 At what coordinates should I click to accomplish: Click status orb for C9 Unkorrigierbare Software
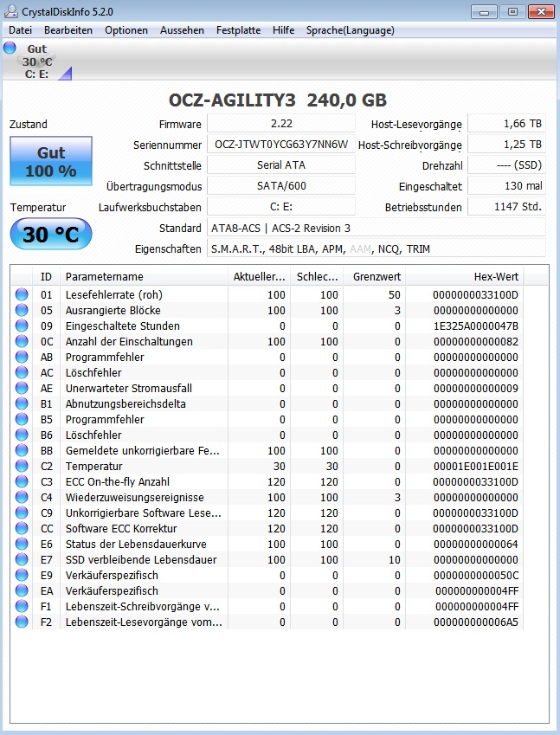(x=22, y=513)
